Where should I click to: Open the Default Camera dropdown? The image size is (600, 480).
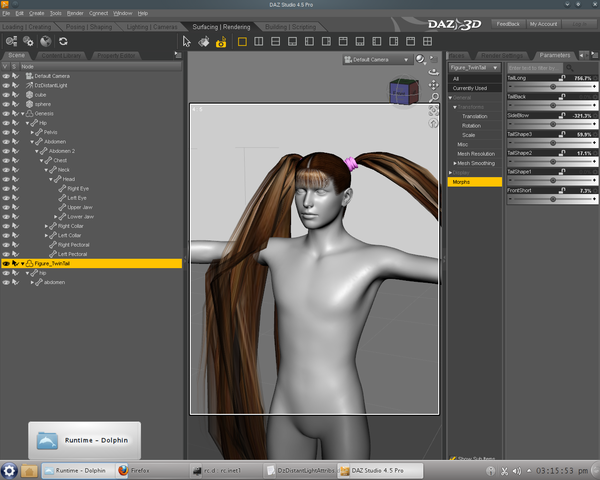[377, 60]
